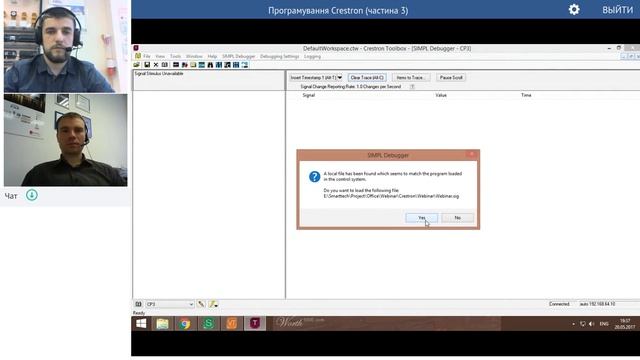The height and width of the screenshot is (360, 640).
Task: Click the Connected status text
Action: (559, 304)
